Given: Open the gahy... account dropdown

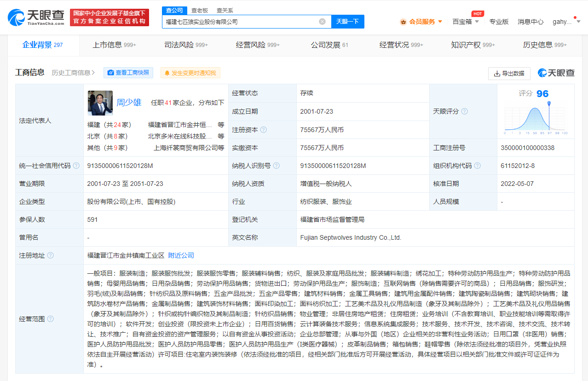Looking at the screenshot, I should 566,22.
